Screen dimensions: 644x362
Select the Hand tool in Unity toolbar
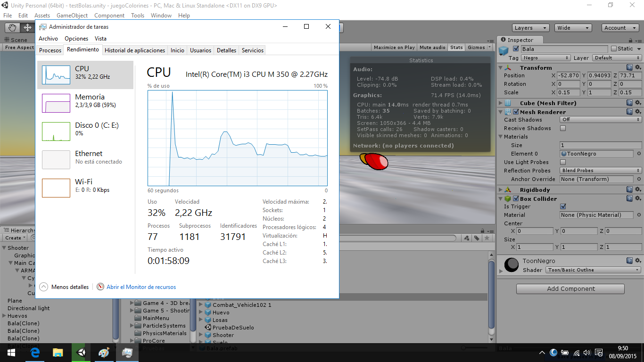point(12,28)
